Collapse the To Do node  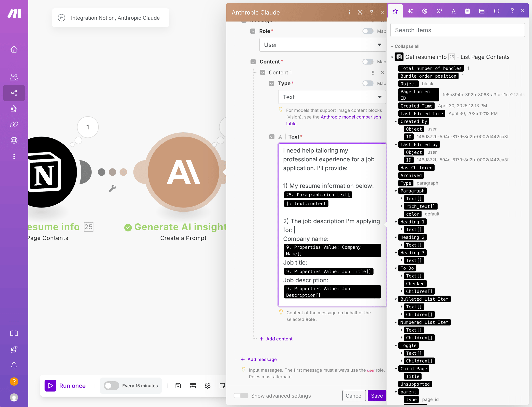[396, 268]
